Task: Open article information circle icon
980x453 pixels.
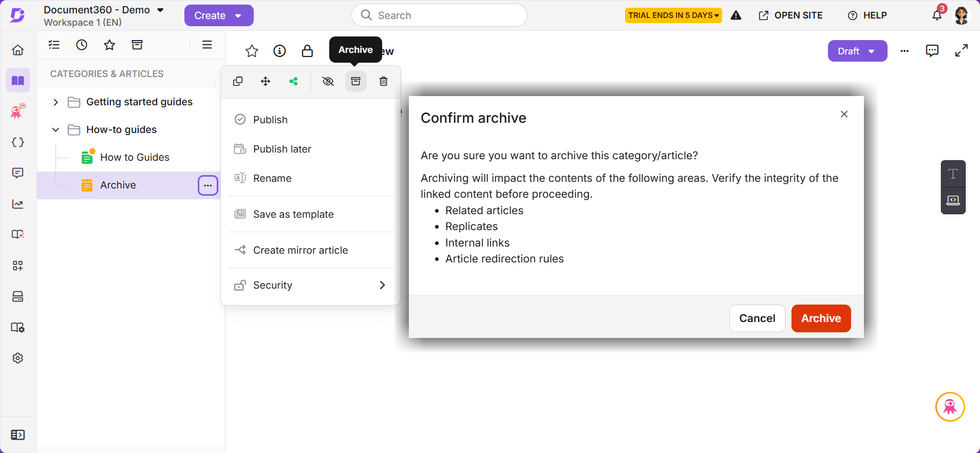Action: click(x=279, y=51)
